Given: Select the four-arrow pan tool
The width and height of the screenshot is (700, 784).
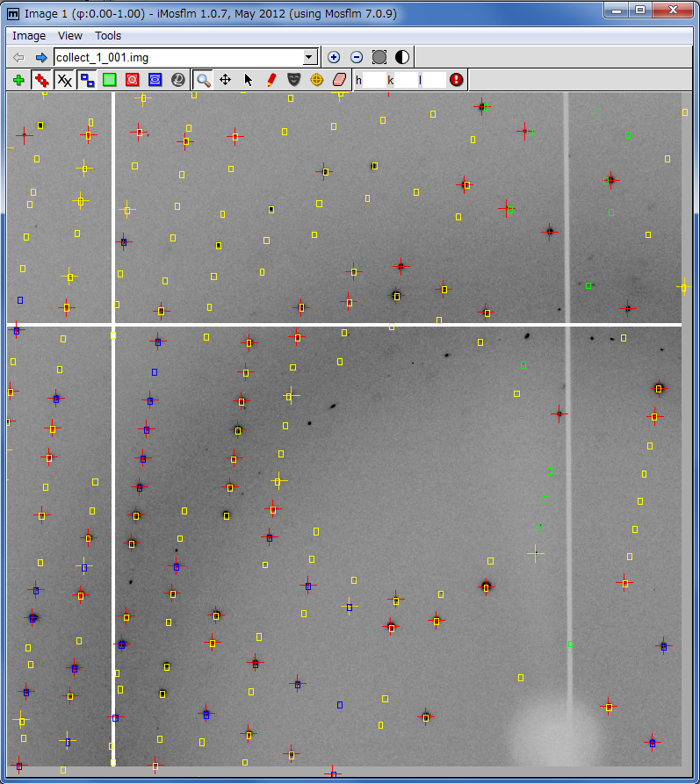Looking at the screenshot, I should pyautogui.click(x=226, y=80).
